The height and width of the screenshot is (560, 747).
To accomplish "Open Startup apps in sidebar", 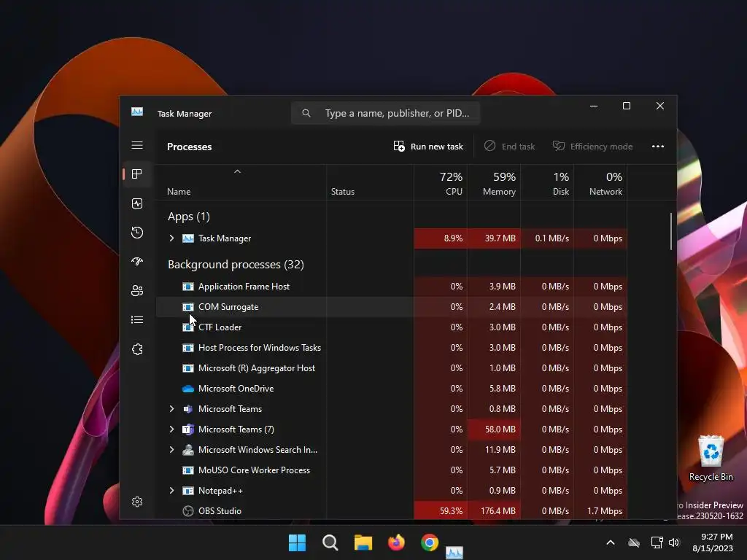I will [x=137, y=262].
